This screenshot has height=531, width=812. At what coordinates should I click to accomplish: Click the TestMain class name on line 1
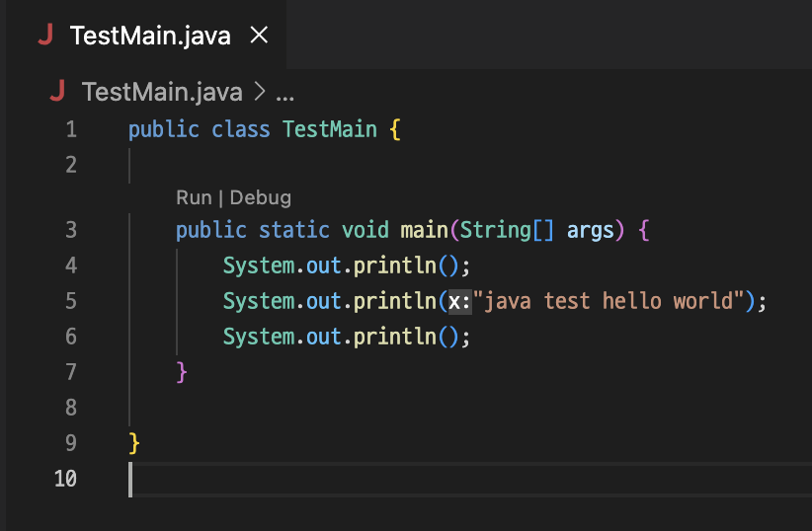tap(330, 129)
